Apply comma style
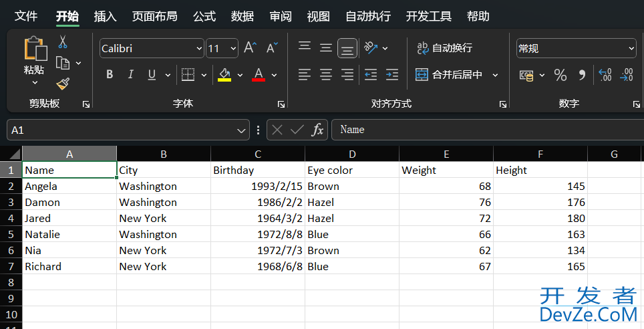Image resolution: width=644 pixels, height=329 pixels. (582, 75)
